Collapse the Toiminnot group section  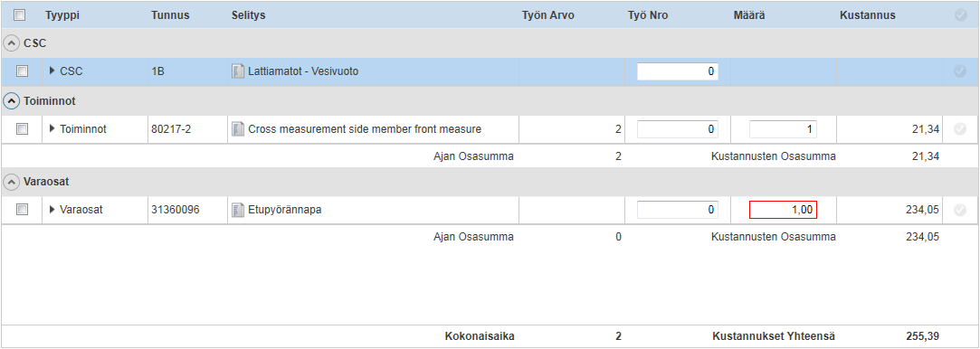pyautogui.click(x=11, y=100)
